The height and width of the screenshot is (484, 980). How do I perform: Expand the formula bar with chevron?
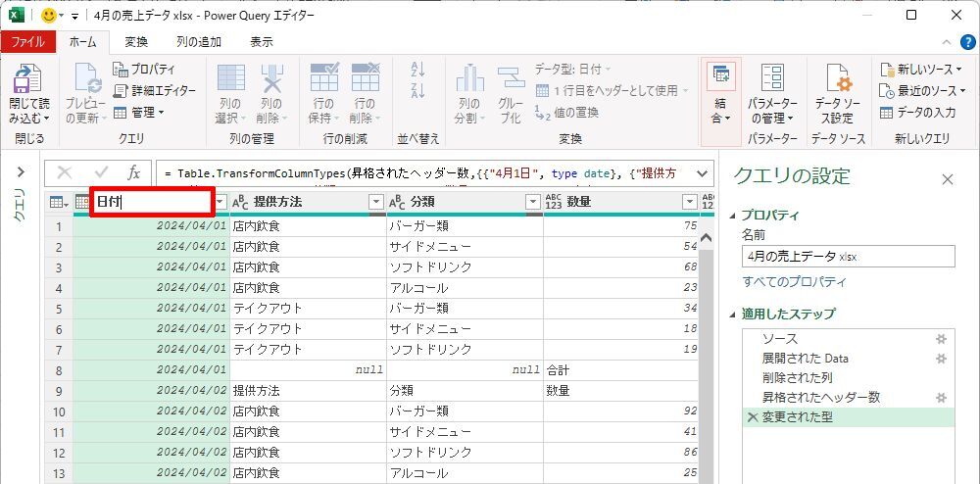pos(701,173)
